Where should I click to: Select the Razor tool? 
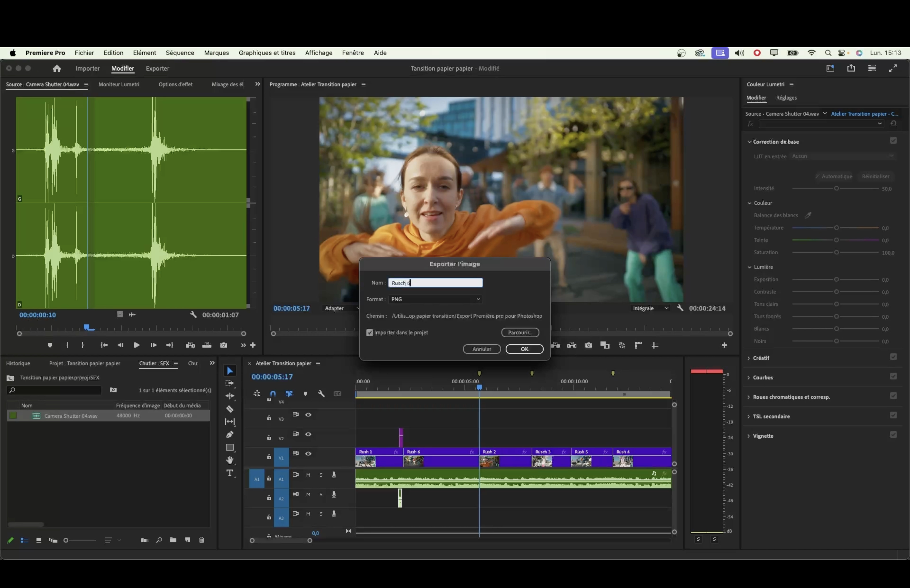(229, 409)
